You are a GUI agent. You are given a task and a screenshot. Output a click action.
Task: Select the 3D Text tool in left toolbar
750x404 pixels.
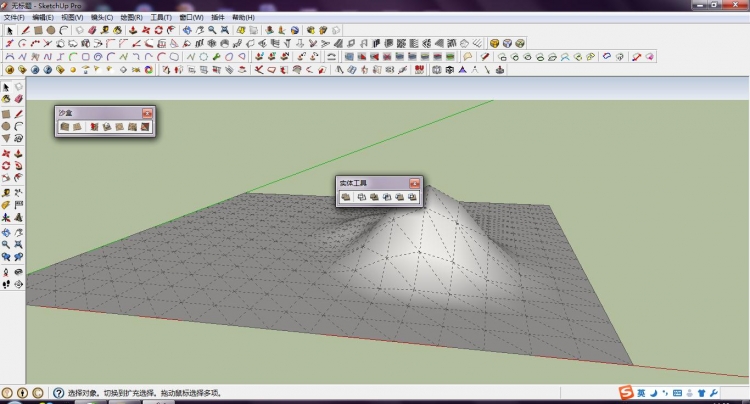[18, 218]
